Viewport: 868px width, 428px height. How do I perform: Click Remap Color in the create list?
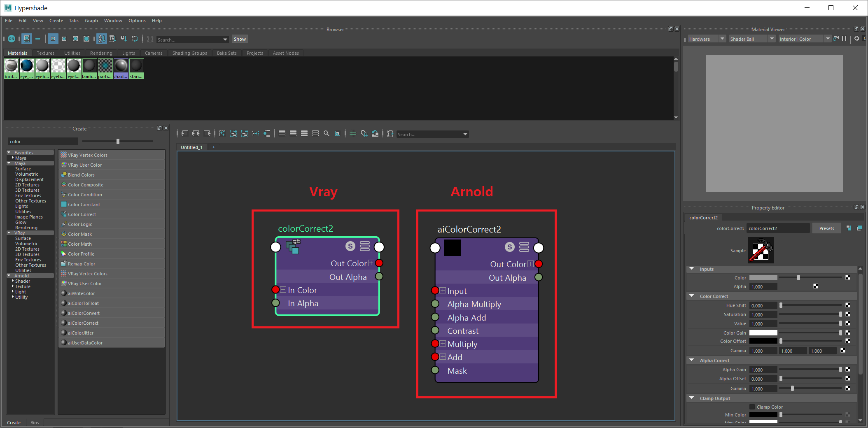tap(112, 264)
